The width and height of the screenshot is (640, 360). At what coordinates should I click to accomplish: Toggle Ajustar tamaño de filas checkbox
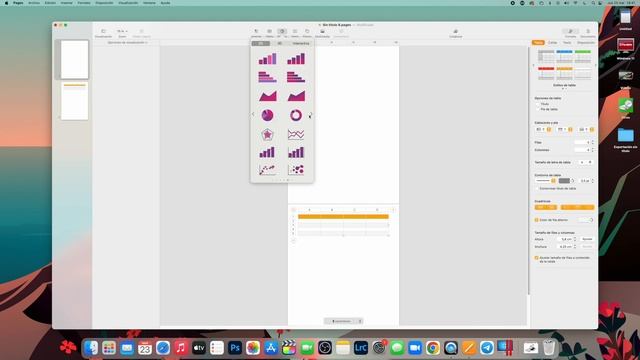click(x=537, y=258)
